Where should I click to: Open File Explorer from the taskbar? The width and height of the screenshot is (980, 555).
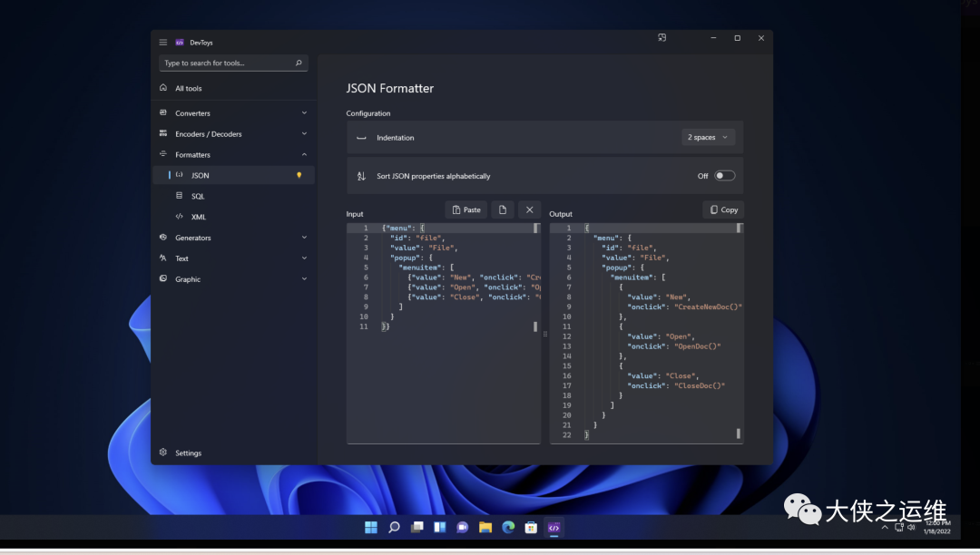click(485, 528)
